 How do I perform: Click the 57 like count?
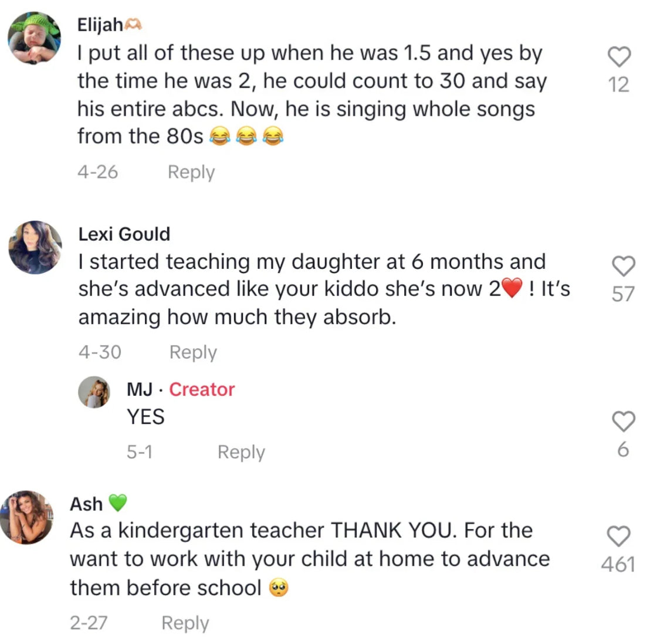click(x=623, y=294)
